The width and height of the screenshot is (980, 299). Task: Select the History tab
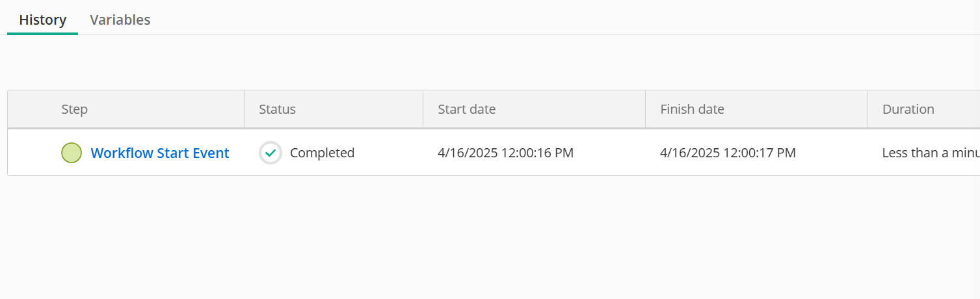tap(43, 19)
